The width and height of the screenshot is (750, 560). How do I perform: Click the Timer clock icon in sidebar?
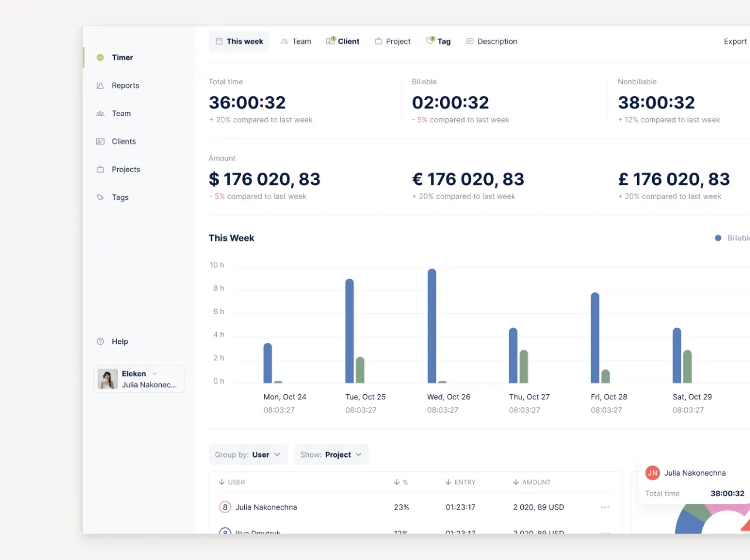100,57
